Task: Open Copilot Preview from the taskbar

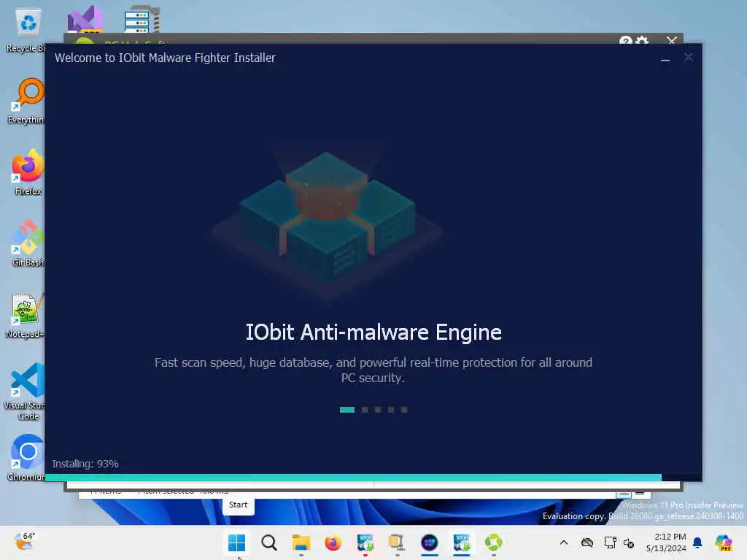Action: [724, 542]
